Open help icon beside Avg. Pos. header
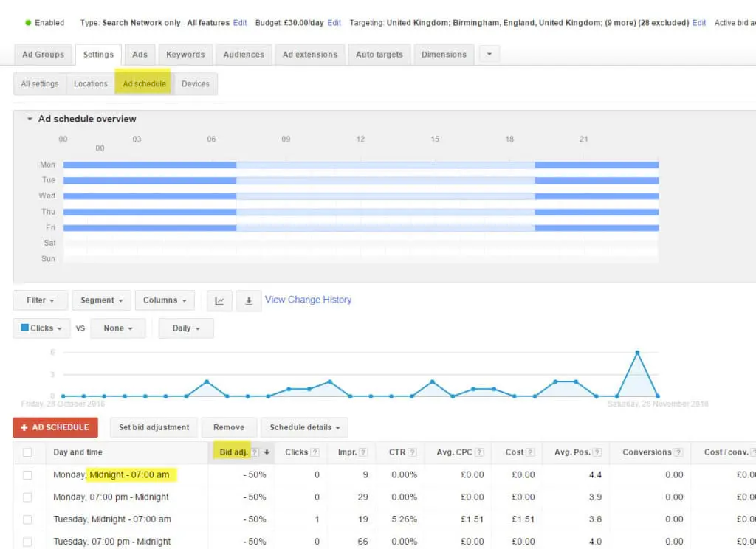Viewport: 756px width, 549px height. pyautogui.click(x=597, y=452)
